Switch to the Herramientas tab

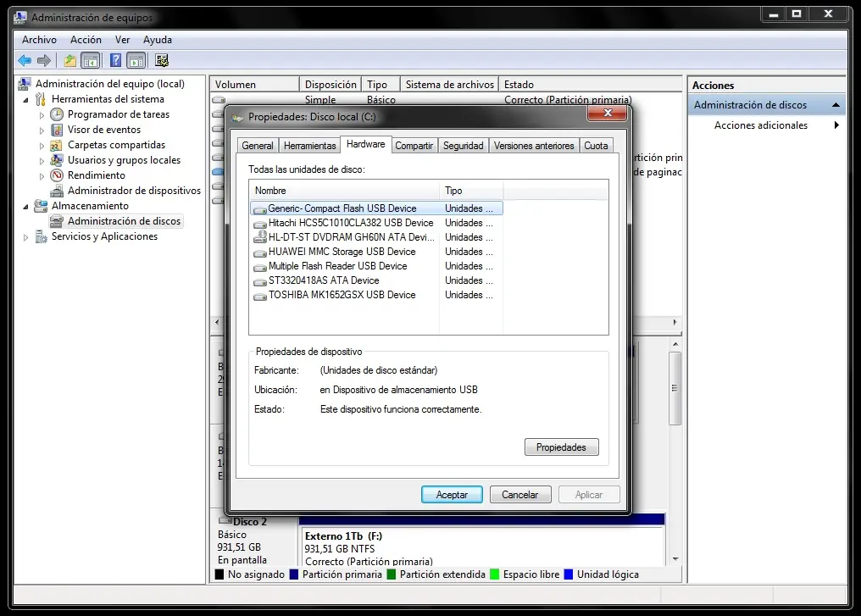point(309,146)
